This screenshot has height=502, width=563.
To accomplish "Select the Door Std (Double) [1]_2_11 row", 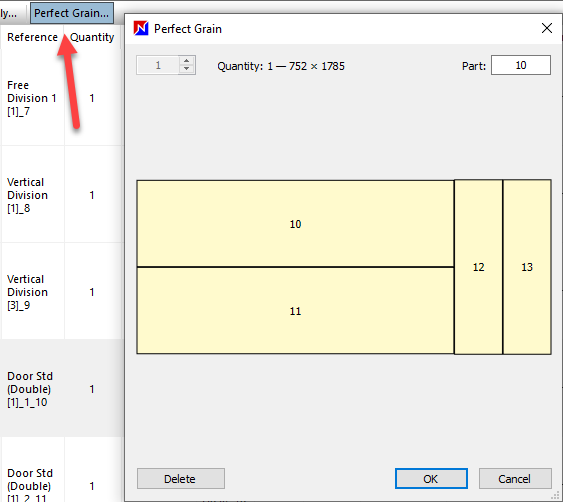I will click(62, 470).
